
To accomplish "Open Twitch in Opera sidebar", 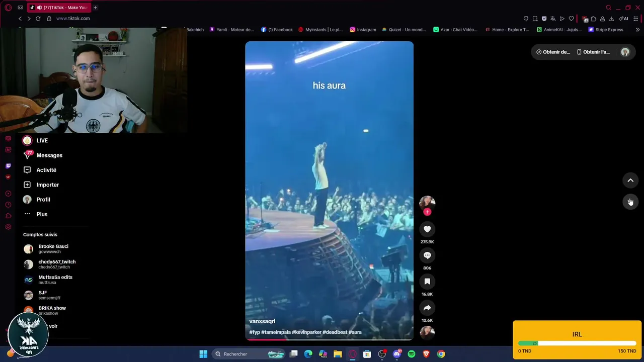I will pos(8,166).
